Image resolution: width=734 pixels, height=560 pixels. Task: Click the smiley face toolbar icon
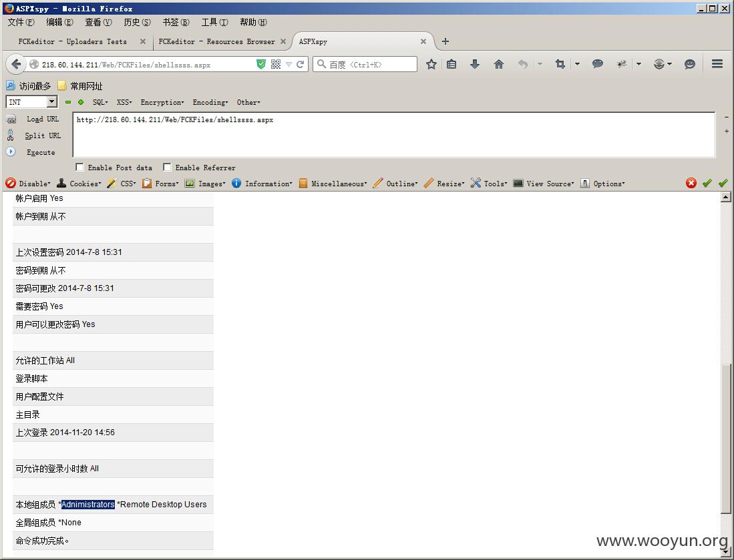click(x=689, y=64)
